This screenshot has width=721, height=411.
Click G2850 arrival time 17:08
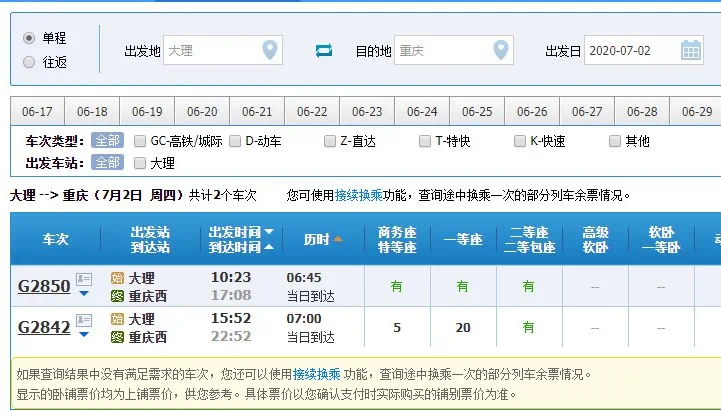[231, 295]
